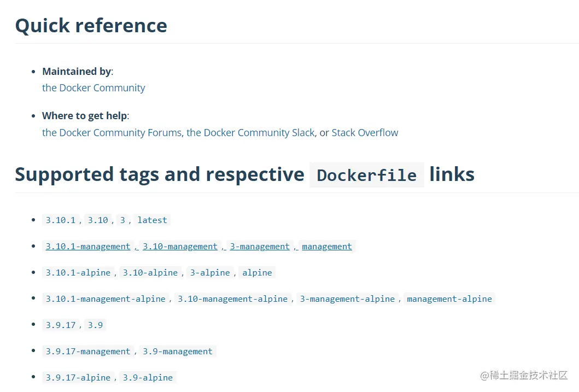The width and height of the screenshot is (579, 392).
Task: Open the 3.10-alpine tag link
Action: pyautogui.click(x=150, y=273)
